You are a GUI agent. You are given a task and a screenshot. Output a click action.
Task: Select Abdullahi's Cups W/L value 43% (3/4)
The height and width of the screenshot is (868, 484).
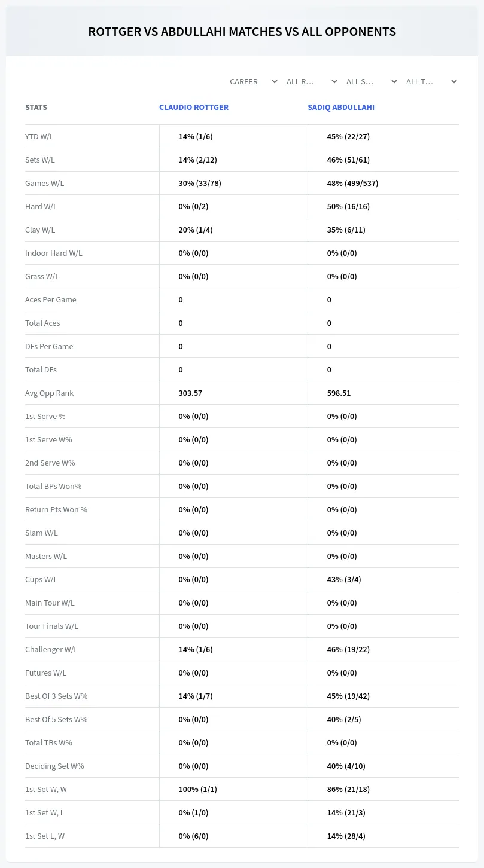pos(344,579)
